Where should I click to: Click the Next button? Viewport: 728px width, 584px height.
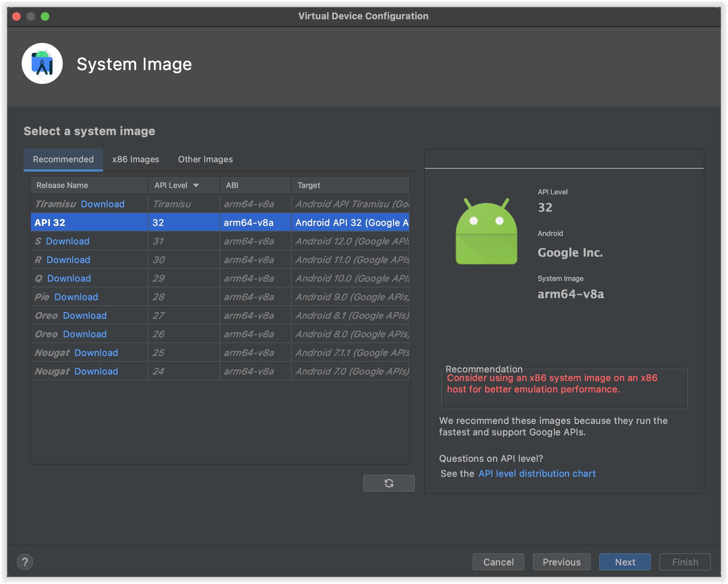pos(625,562)
